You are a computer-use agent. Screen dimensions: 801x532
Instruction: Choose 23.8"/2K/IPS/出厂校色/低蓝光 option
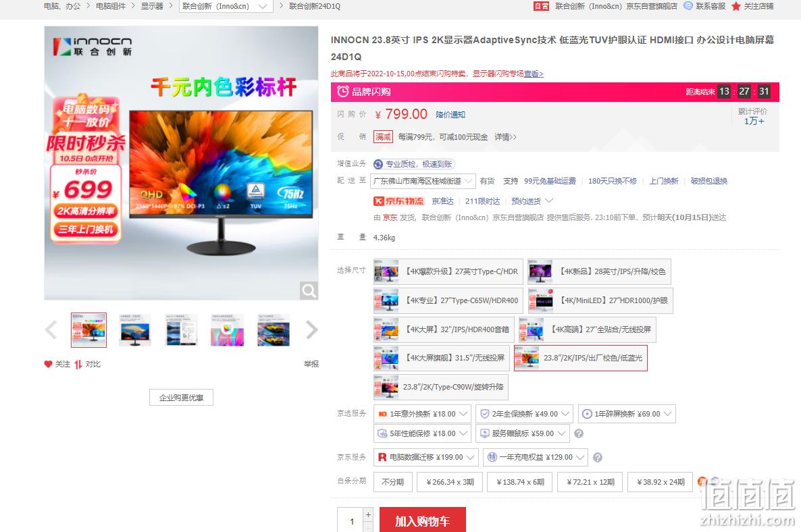(x=581, y=358)
